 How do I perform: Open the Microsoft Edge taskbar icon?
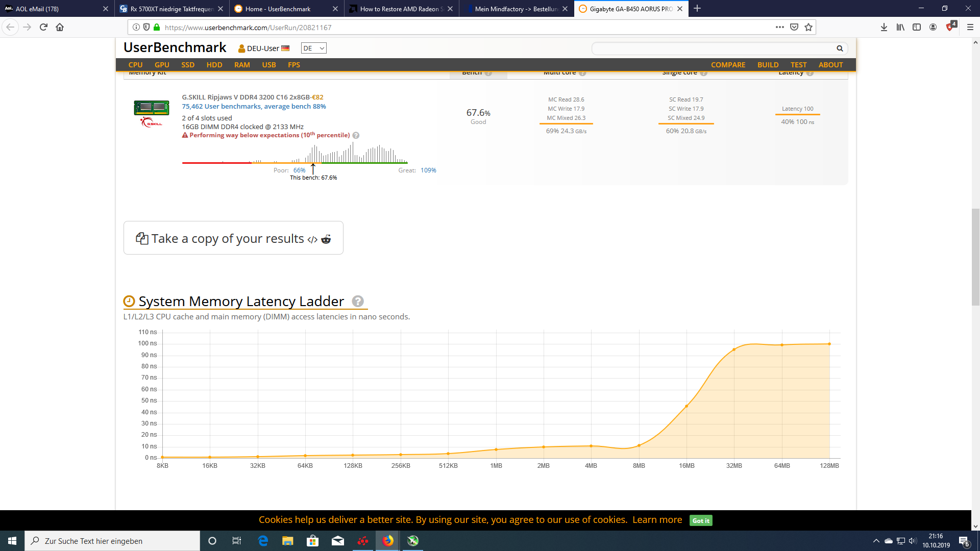click(x=263, y=541)
